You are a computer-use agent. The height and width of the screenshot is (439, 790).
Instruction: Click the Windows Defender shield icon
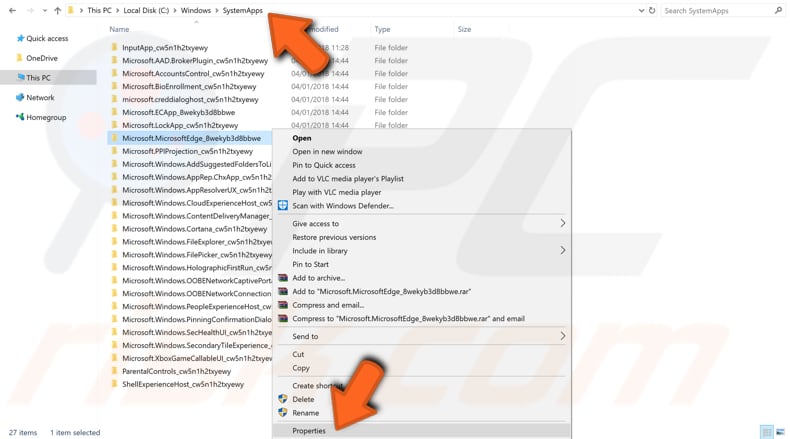tap(283, 206)
